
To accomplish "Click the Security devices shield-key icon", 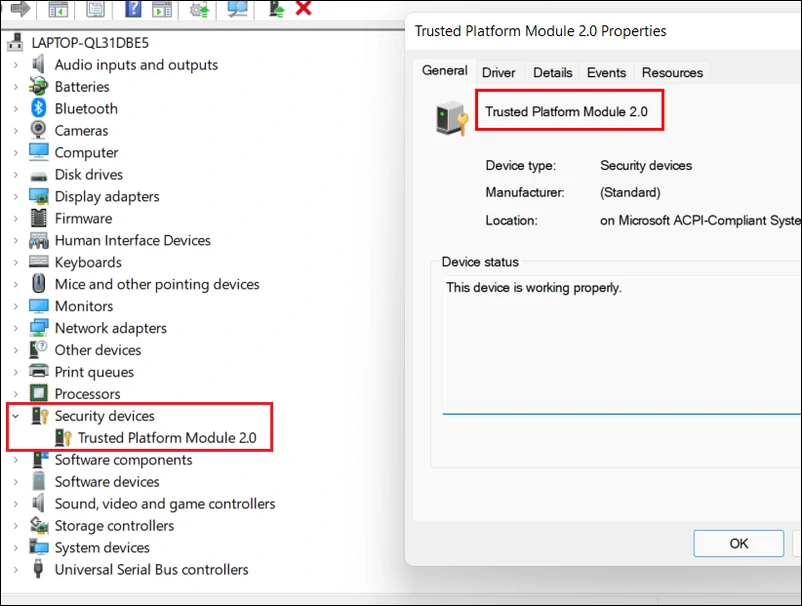I will [x=39, y=415].
